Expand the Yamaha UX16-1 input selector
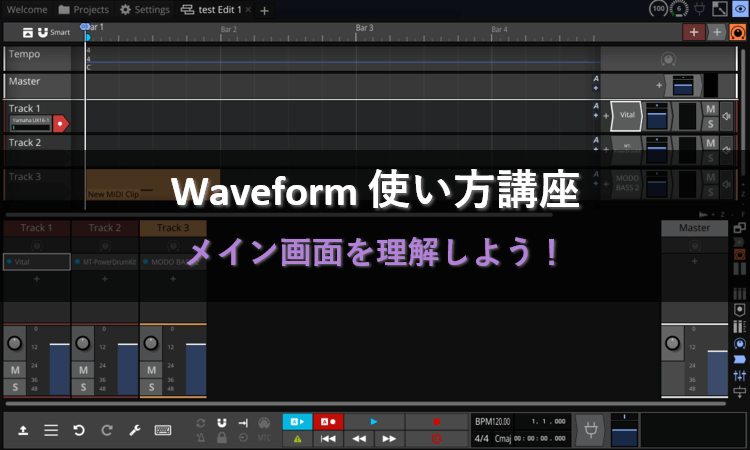The image size is (750, 450). click(30, 123)
